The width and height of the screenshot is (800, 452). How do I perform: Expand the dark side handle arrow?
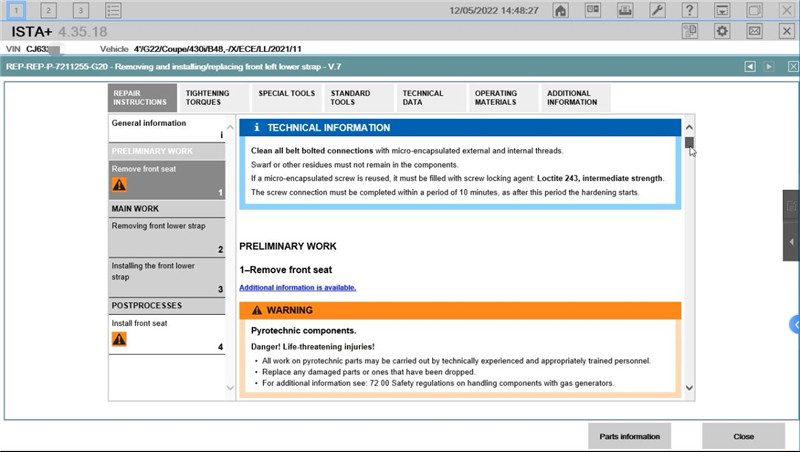click(791, 242)
